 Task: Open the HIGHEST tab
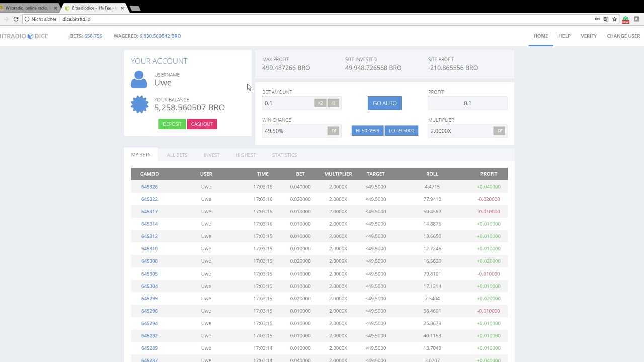246,155
